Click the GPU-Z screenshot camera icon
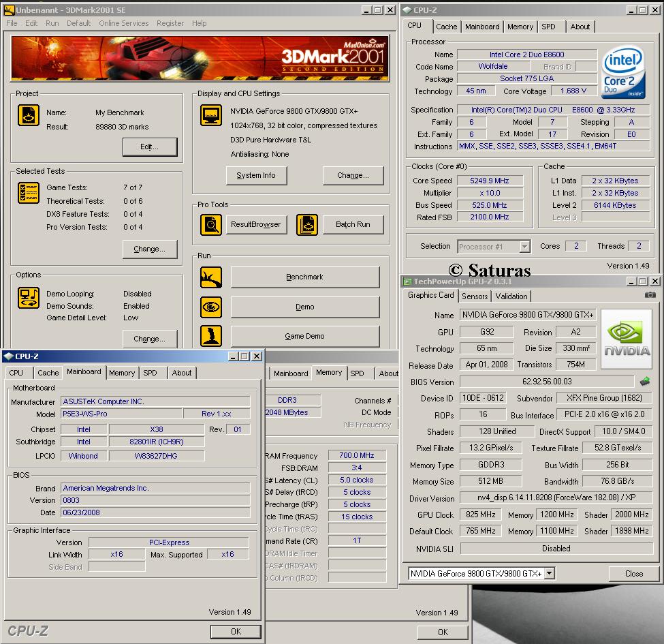 (x=650, y=294)
